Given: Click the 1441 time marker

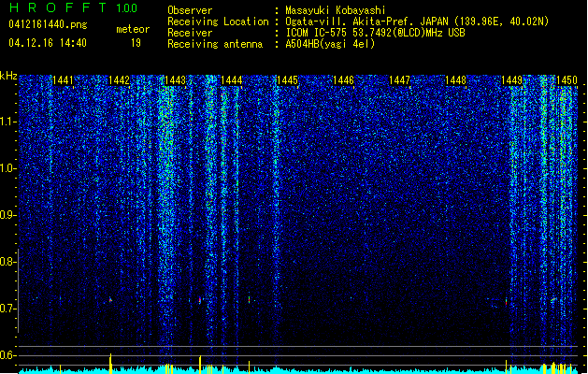Looking at the screenshot, I should point(63,80).
